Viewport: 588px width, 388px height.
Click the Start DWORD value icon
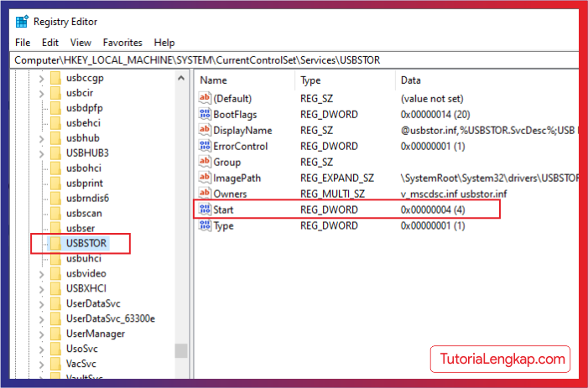(x=205, y=210)
